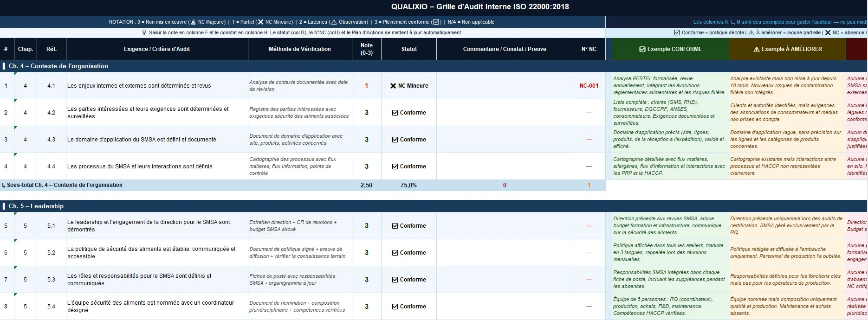Click the 'Sous-total Ch. 4' label
This screenshot has height=320, width=868.
63,185
